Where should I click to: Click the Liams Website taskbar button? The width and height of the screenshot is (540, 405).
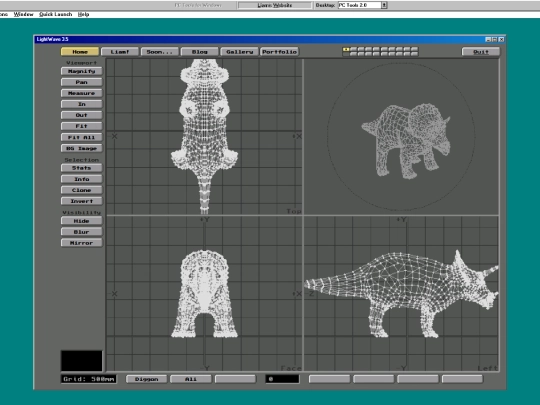point(274,5)
